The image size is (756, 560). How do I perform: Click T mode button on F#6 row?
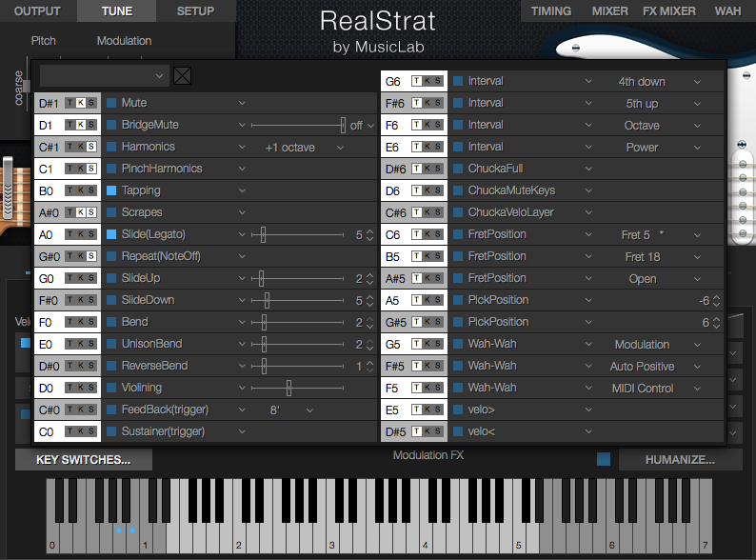[416, 103]
